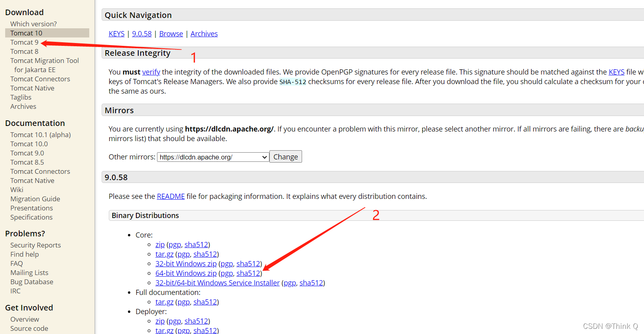Screen dimensions: 644x334
Task: Download 64-bit Windows zip
Action: (x=186, y=273)
